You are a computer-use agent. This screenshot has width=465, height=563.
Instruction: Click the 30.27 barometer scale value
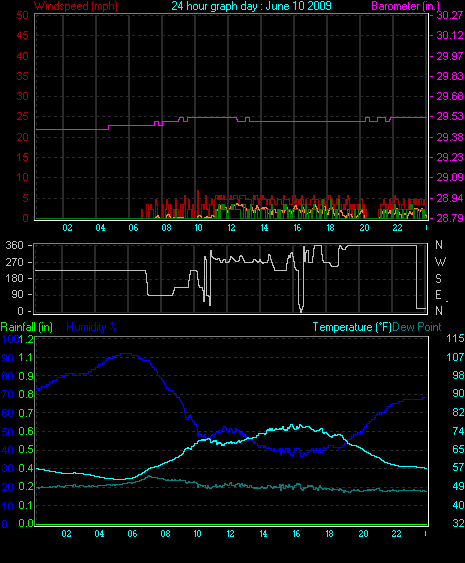pyautogui.click(x=450, y=15)
